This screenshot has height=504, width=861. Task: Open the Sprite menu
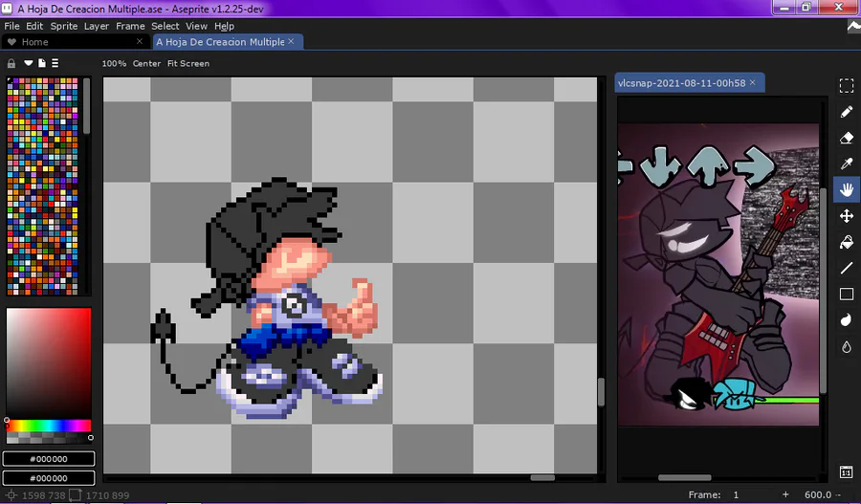click(64, 26)
